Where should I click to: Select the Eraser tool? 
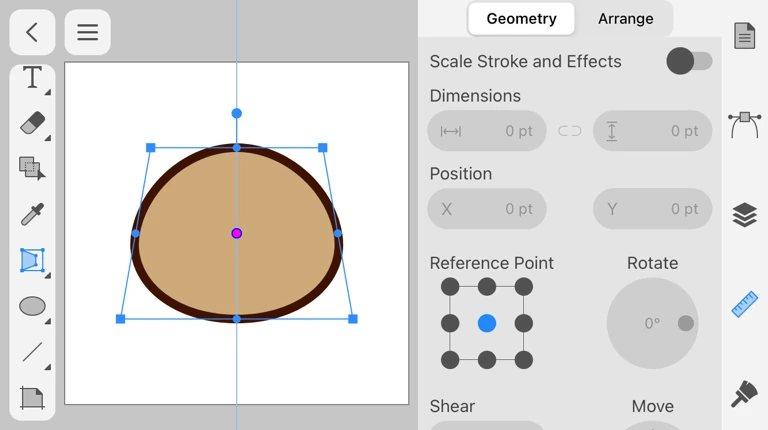(32, 124)
